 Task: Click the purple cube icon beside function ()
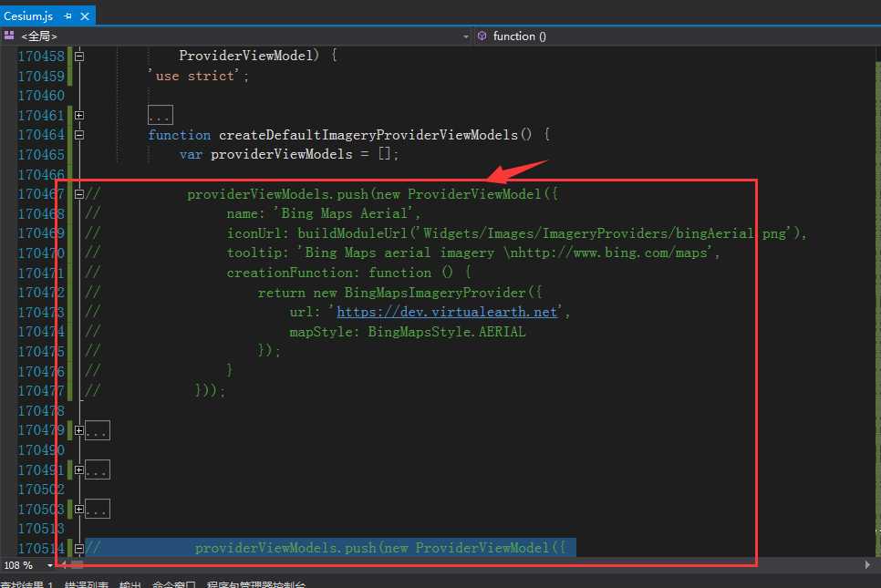[x=482, y=36]
